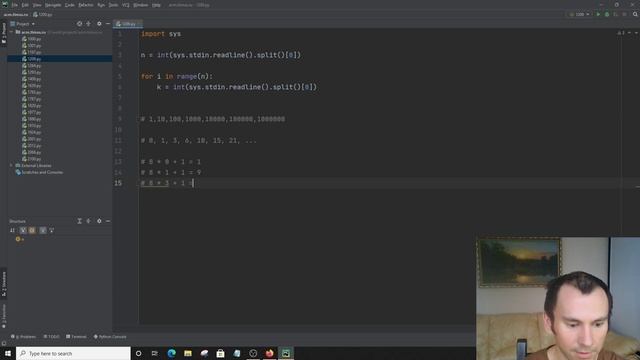Select the structure tree item with orange icon
The image size is (640, 360).
point(20,239)
